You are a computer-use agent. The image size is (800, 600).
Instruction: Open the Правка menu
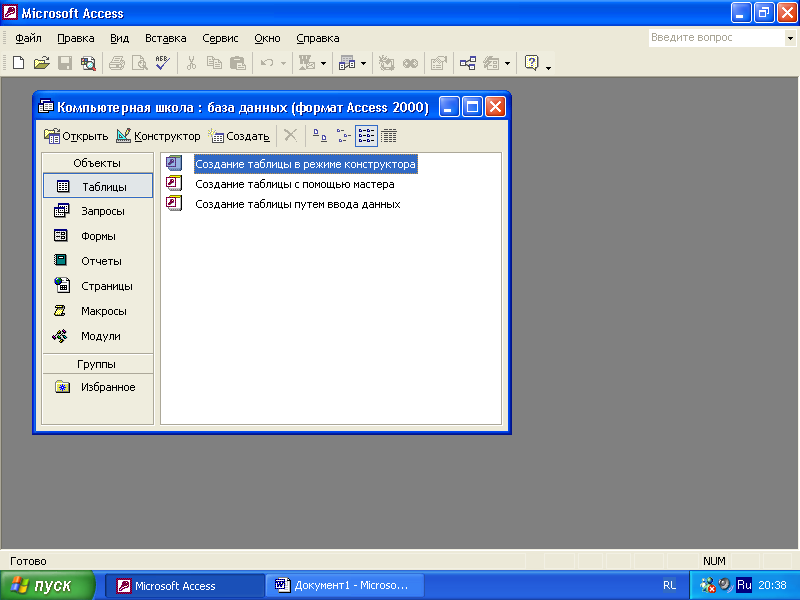76,38
